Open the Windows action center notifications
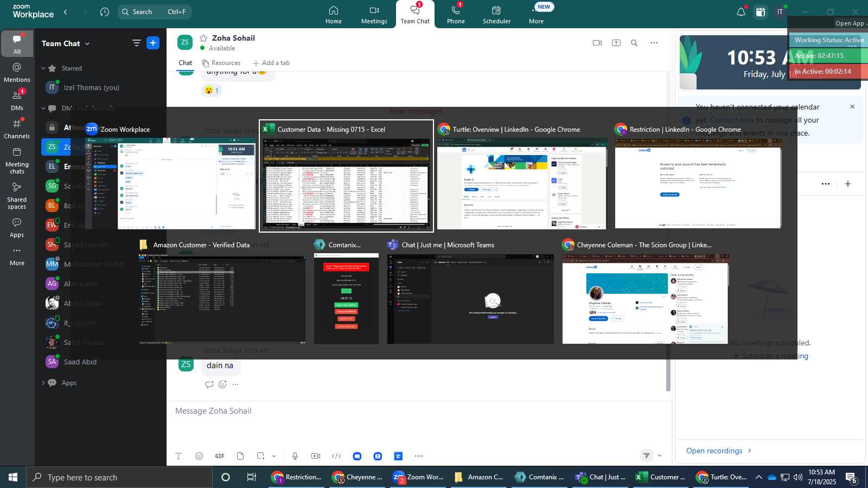868x488 pixels. pos(851,477)
